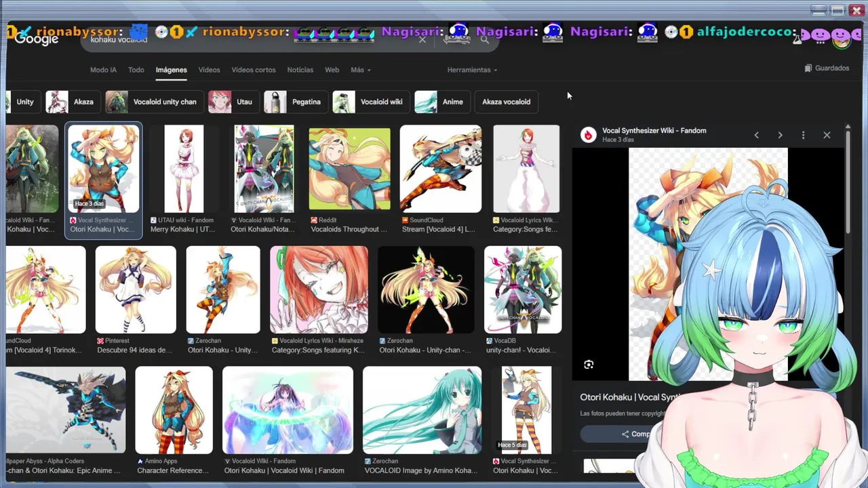Open the three-dot options in preview panel
Screen dimensions: 868x488
coord(803,135)
